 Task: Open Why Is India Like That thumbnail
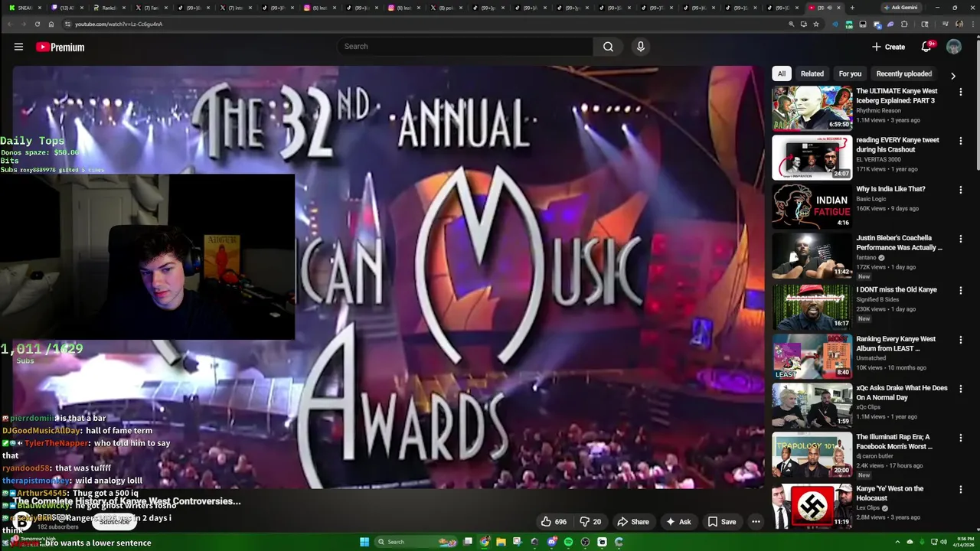click(812, 206)
